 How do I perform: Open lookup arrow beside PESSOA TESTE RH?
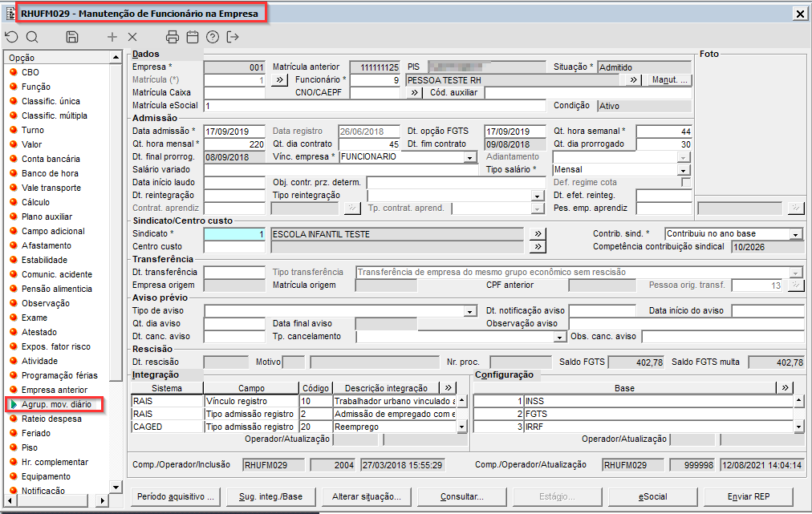pos(633,80)
